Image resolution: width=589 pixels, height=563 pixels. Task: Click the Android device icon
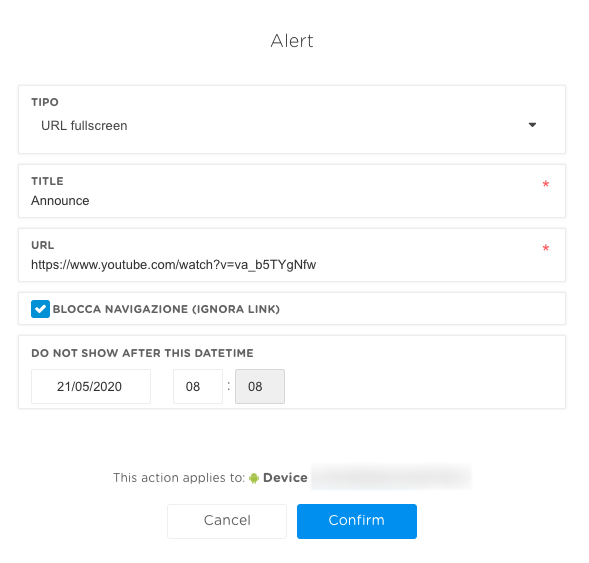254,478
